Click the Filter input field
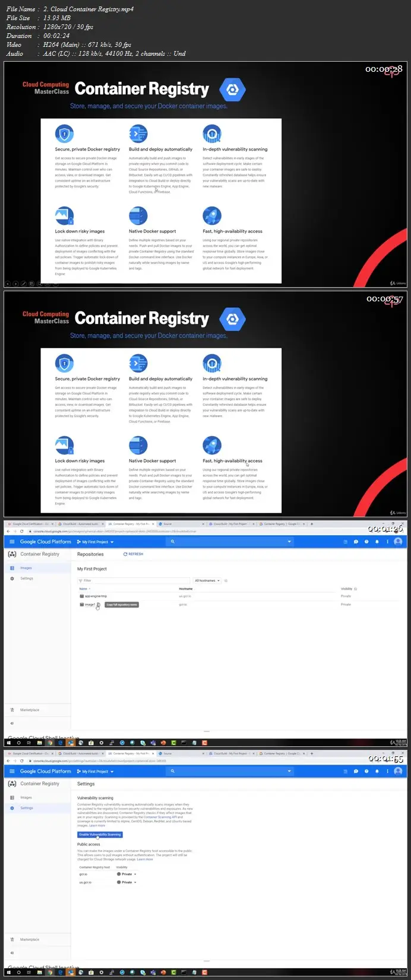Viewport: 411px width, 980px height. point(134,580)
